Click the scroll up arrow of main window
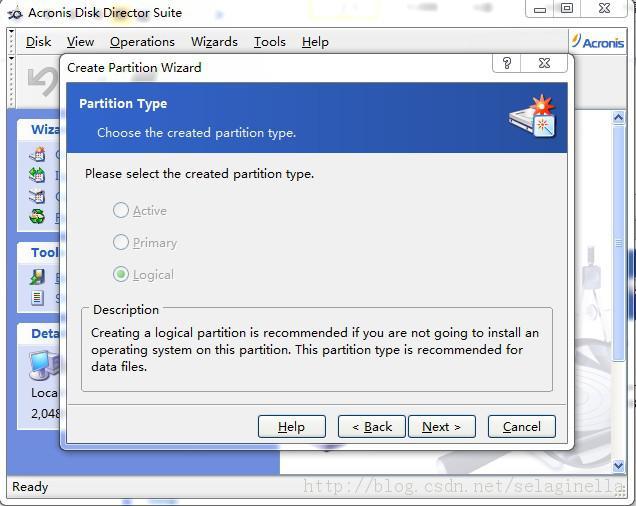Screen dimensions: 636x506 tap(618, 118)
